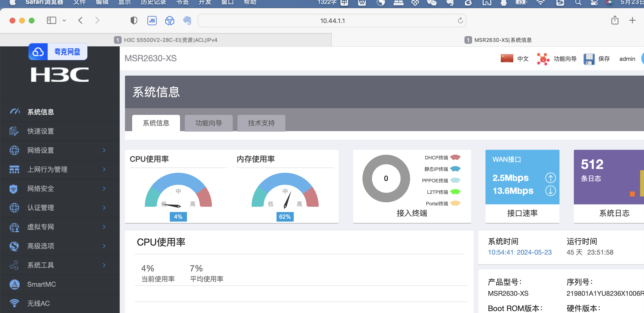Click the Safari privacy shield icon
Image resolution: width=644 pixels, height=313 pixels.
(x=134, y=21)
